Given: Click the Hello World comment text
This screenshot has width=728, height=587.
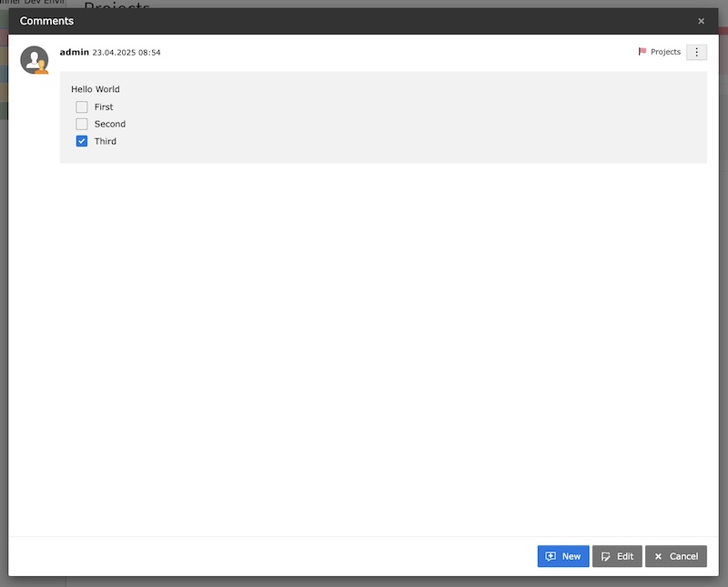Looking at the screenshot, I should point(96,89).
